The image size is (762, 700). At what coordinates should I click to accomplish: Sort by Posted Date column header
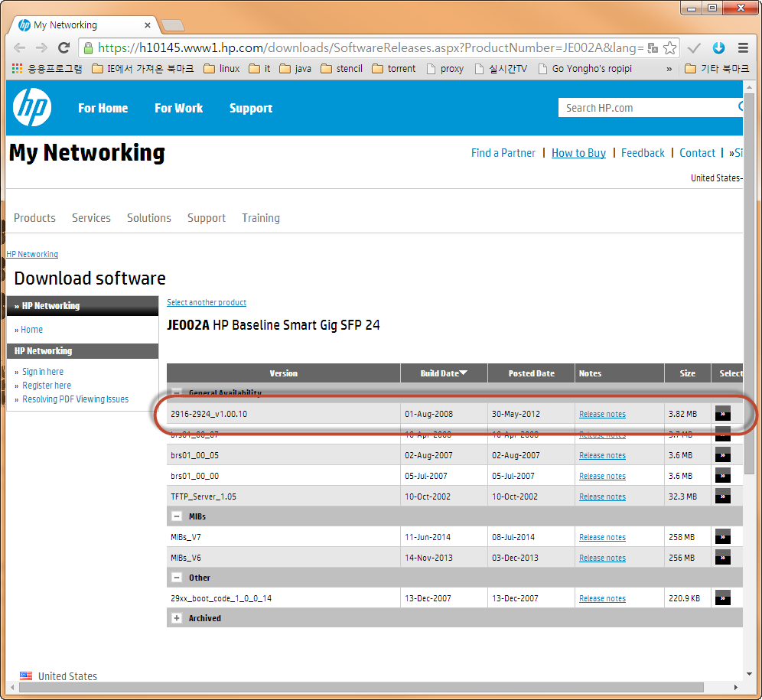click(531, 373)
